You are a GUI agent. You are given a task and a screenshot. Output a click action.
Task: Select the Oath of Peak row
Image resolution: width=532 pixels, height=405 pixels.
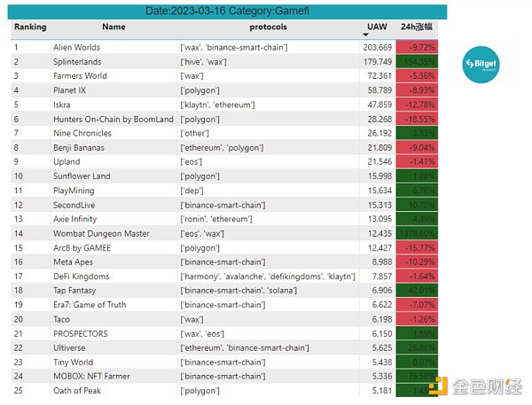(78, 390)
